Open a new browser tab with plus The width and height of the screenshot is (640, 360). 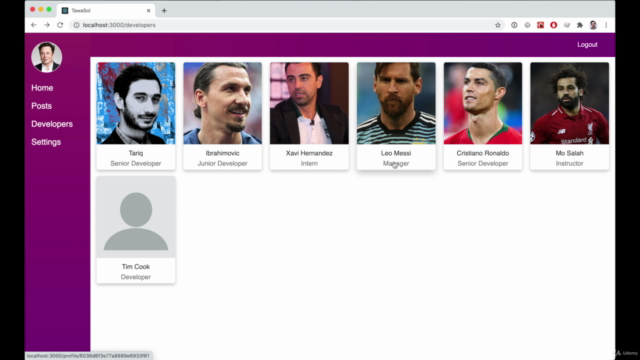tap(164, 11)
